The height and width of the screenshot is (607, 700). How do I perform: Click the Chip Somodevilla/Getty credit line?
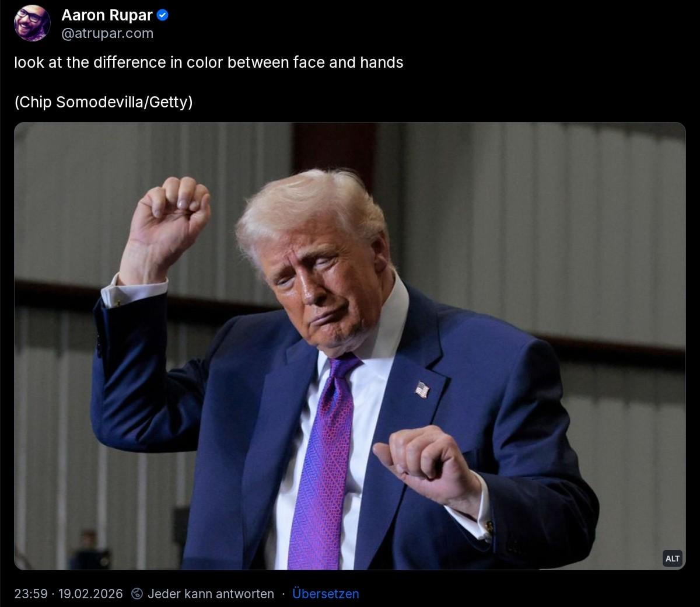103,102
